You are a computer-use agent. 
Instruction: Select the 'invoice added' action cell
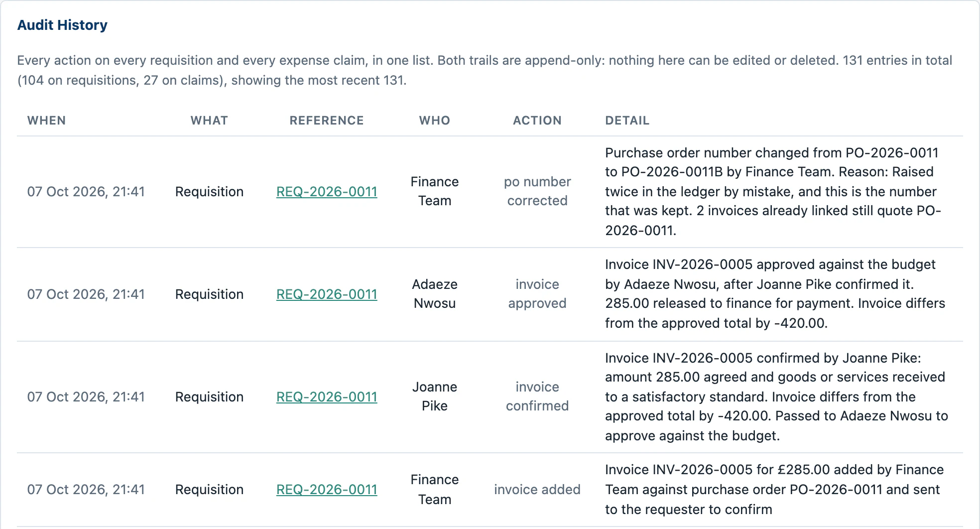tap(537, 490)
